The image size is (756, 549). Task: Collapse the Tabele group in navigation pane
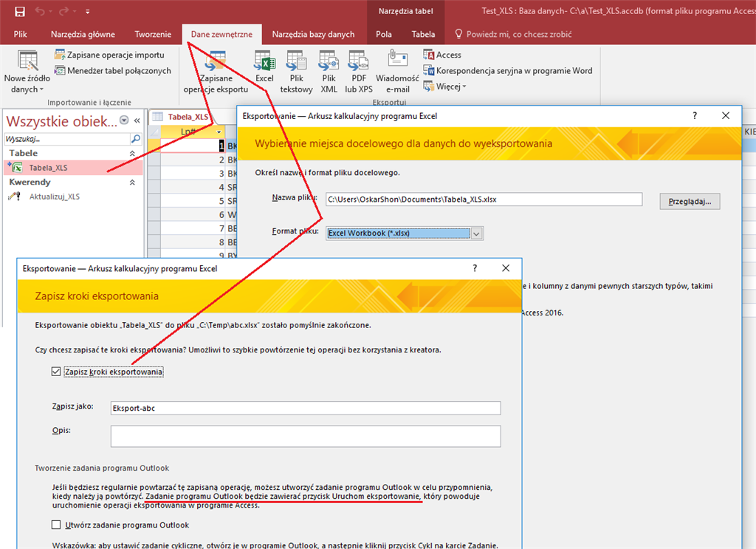pos(132,153)
